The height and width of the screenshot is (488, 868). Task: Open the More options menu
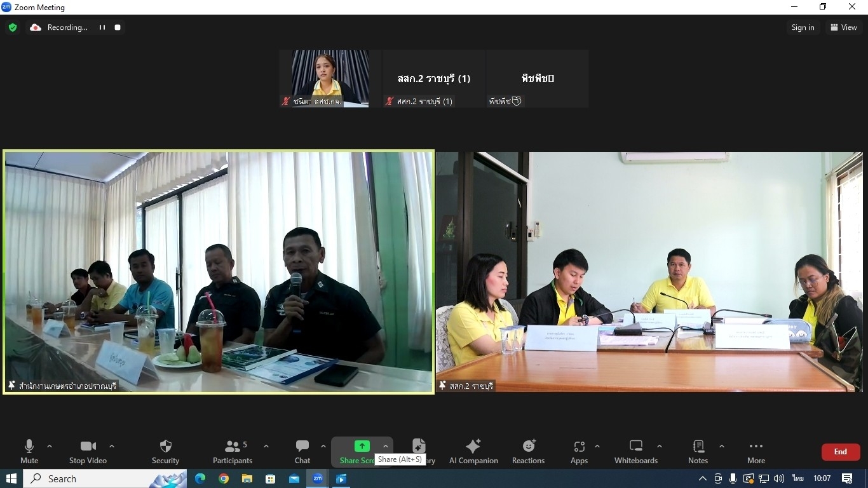click(x=756, y=451)
